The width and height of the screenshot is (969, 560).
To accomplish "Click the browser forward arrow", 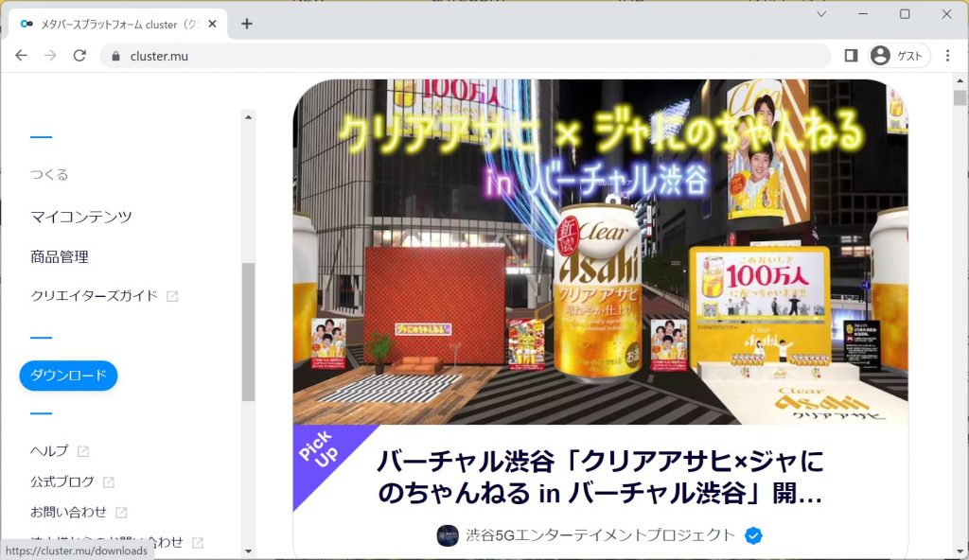I will click(x=51, y=56).
